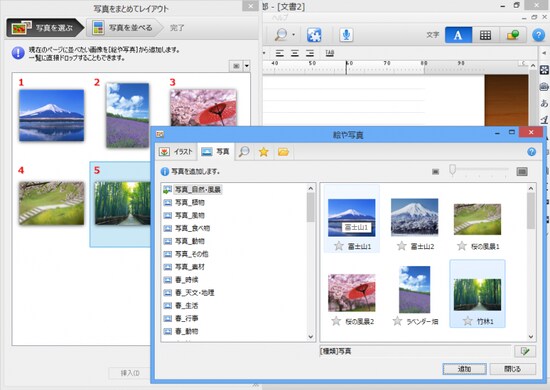The width and height of the screenshot is (550, 390).
Task: Click the align right icon
Action: 310,53
